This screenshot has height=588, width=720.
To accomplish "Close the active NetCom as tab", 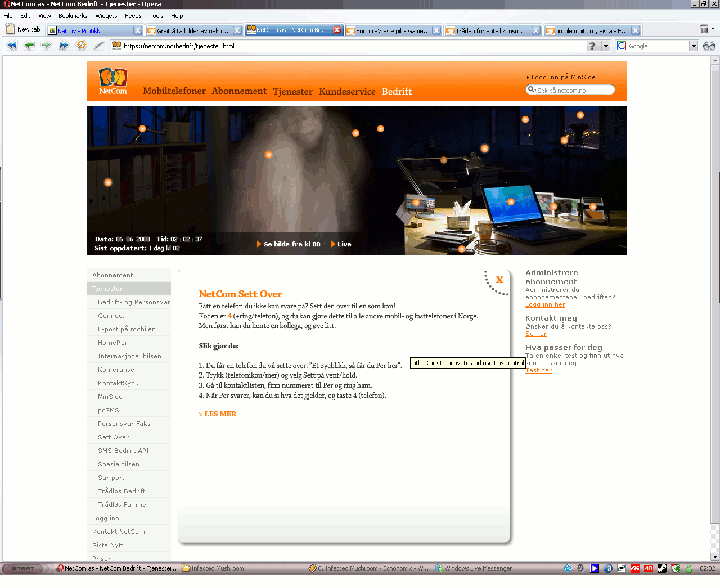I will 337,30.
